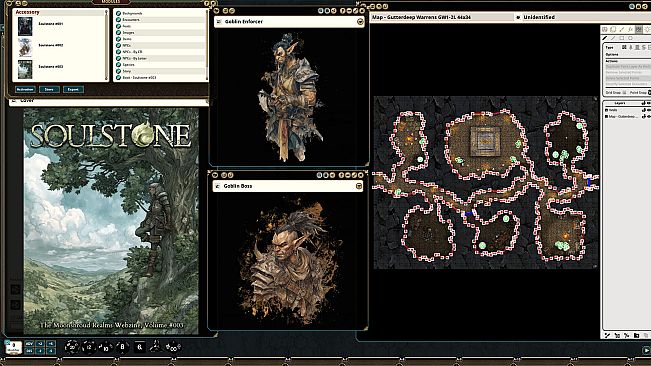
Task: Roll the d6 die
Action: [x=140, y=347]
